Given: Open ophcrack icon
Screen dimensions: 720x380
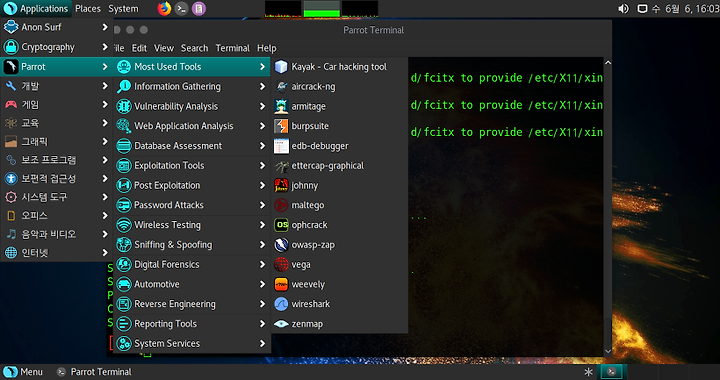Looking at the screenshot, I should coord(281,225).
